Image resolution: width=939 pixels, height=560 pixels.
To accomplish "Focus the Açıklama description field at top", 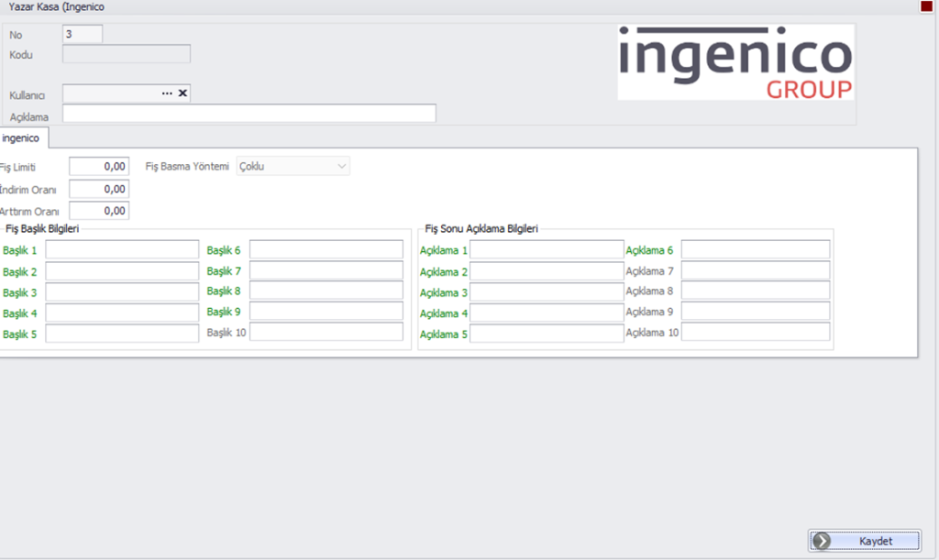I will 249,114.
